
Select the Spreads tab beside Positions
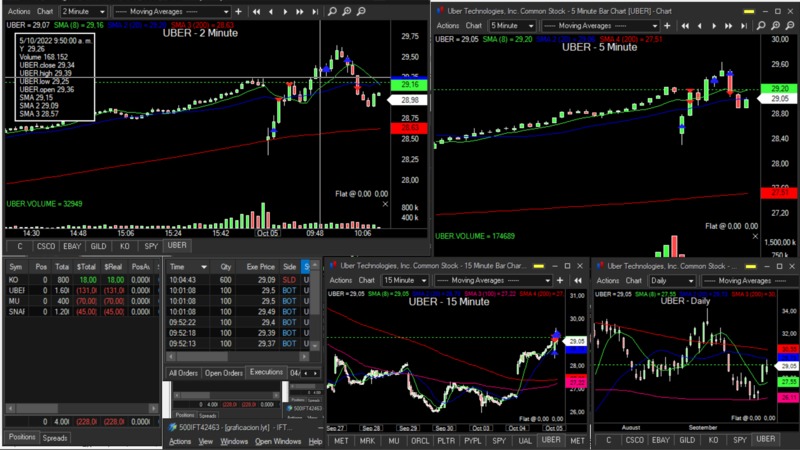click(x=55, y=438)
